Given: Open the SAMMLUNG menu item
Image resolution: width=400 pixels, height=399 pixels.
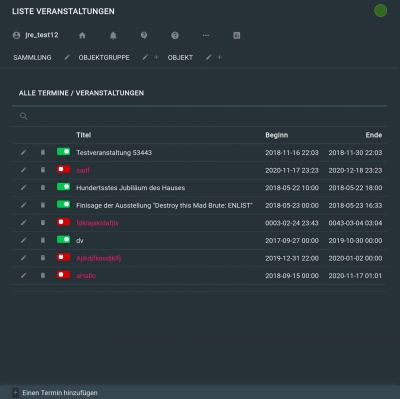Looking at the screenshot, I should [32, 58].
